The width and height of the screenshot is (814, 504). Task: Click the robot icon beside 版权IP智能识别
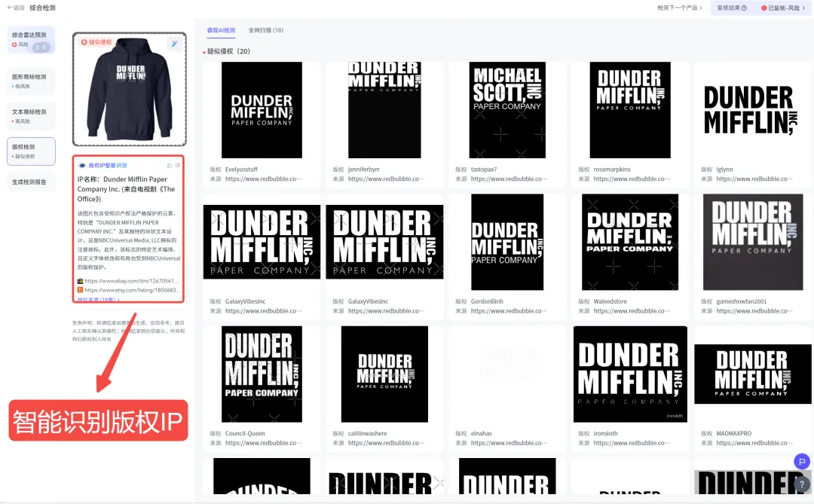(82, 166)
